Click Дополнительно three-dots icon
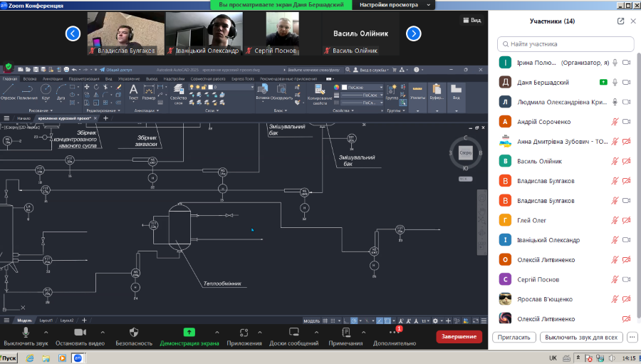Screen dimensions: 641x364 pyautogui.click(x=393, y=332)
